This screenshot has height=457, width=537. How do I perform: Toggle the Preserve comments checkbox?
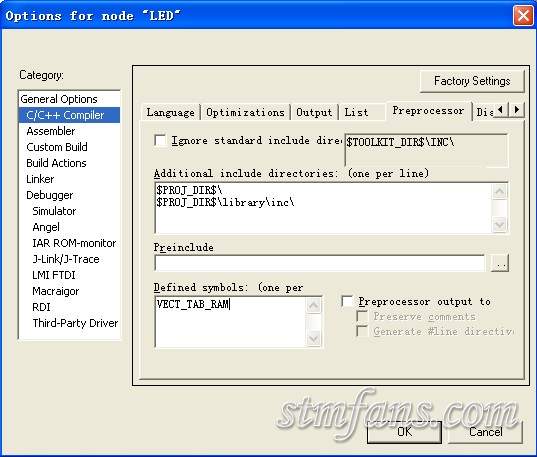[x=362, y=316]
